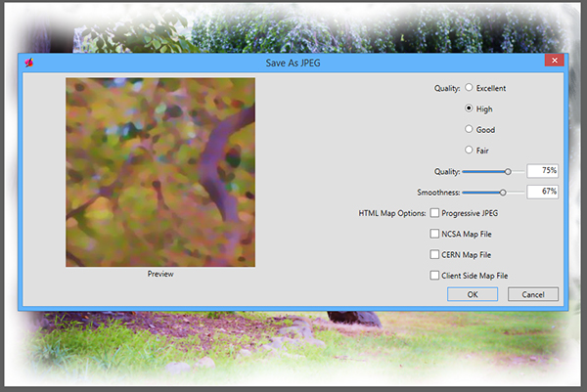This screenshot has width=587, height=392.
Task: Pick the Good quality radio button
Action: click(x=469, y=129)
